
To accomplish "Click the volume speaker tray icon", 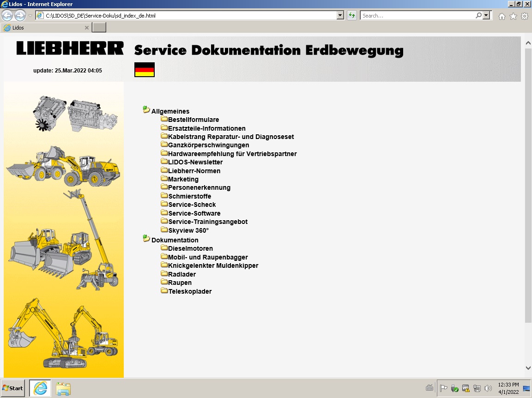I will (488, 388).
